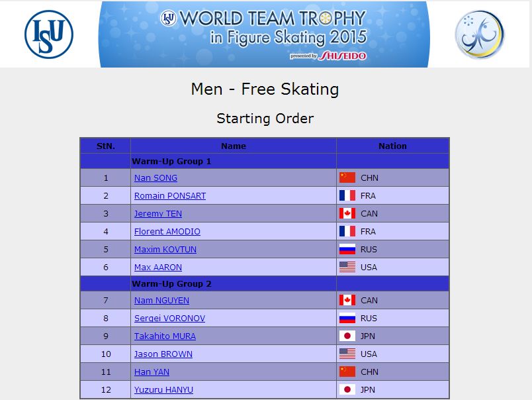
Task: Click the Russia flag in Maxim KOVTUN row
Action: pyautogui.click(x=347, y=249)
